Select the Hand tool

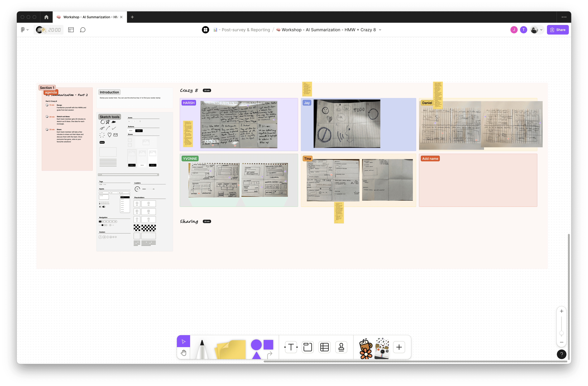click(183, 353)
